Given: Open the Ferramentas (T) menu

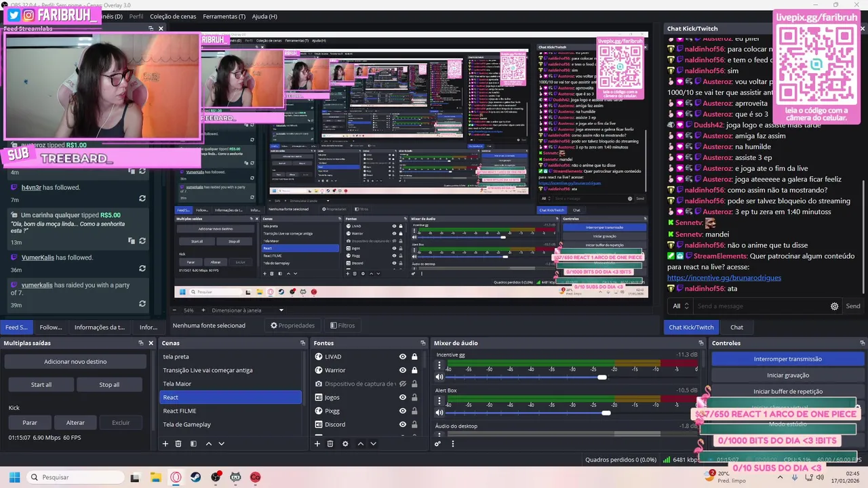Looking at the screenshot, I should 224,16.
